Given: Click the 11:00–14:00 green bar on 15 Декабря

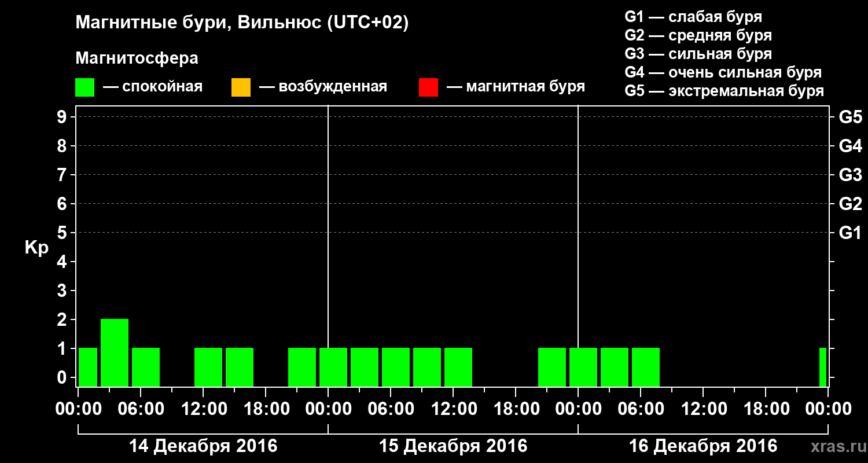Looking at the screenshot, I should point(458,367).
